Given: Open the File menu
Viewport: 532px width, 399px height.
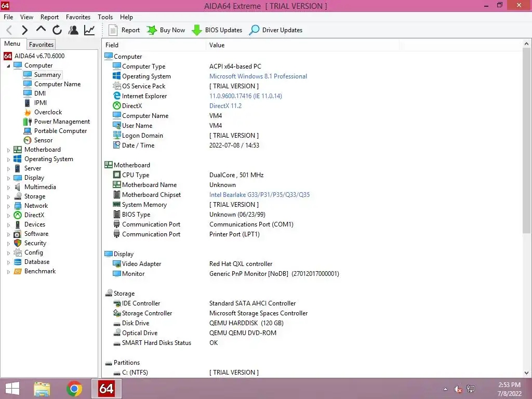Looking at the screenshot, I should [8, 17].
